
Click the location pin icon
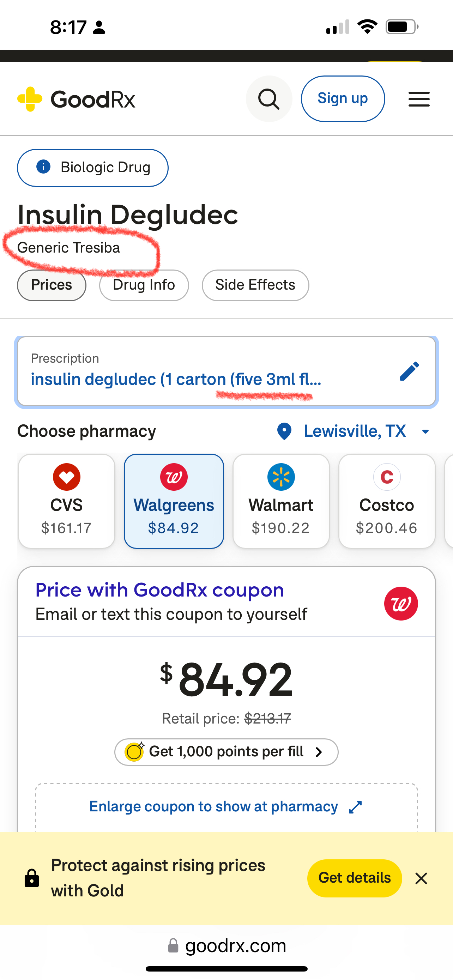284,431
